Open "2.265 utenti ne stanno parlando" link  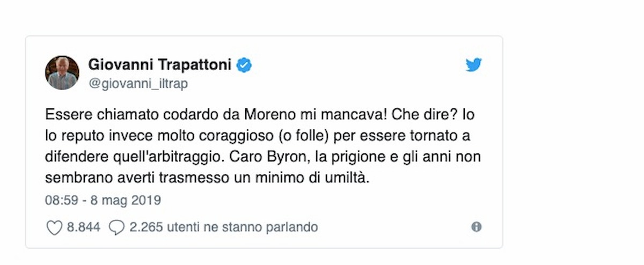223,227
